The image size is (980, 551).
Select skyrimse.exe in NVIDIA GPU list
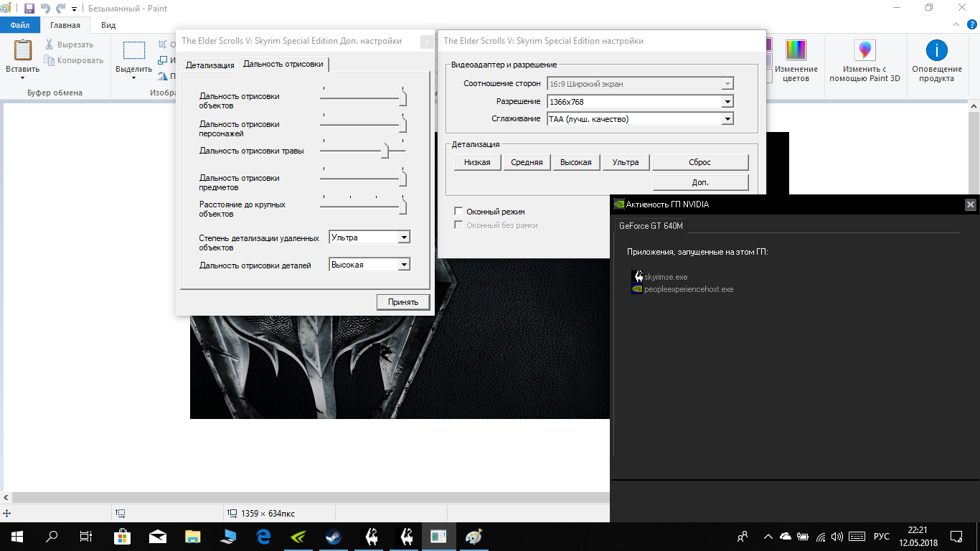click(x=660, y=277)
